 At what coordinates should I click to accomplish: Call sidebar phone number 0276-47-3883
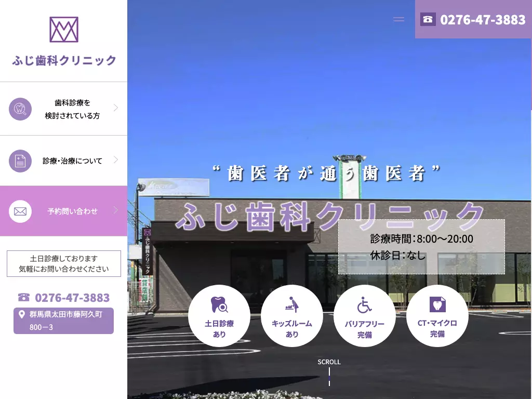coord(72,298)
